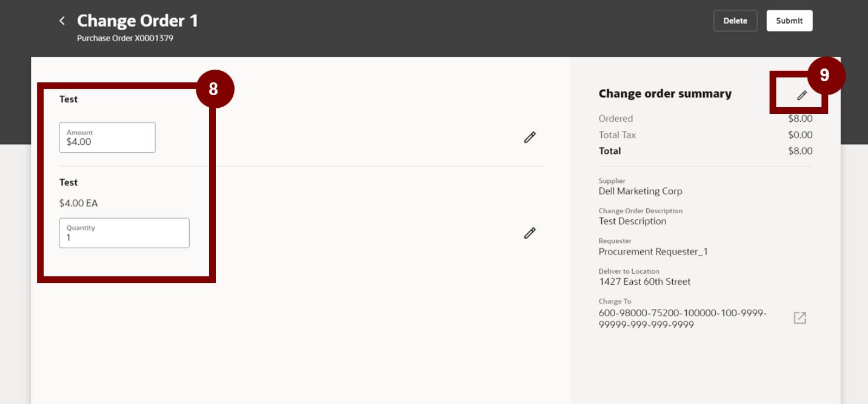
Task: Select the Change order summary heading
Action: tap(665, 94)
